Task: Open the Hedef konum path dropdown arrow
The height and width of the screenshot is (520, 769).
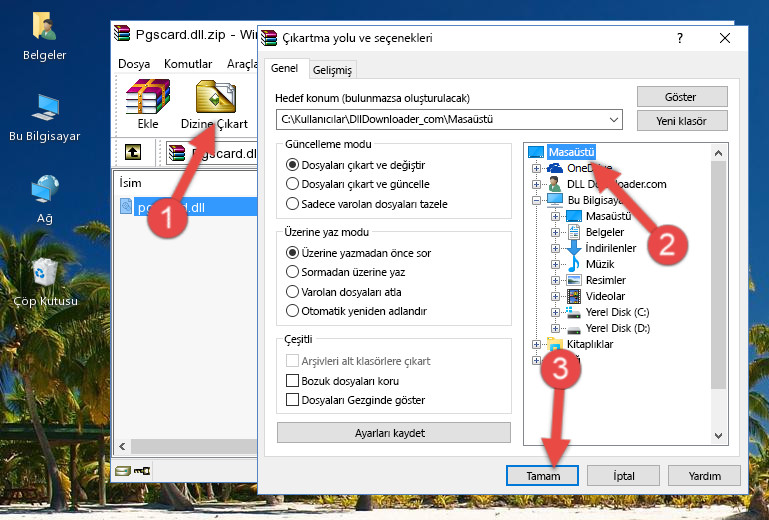Action: pyautogui.click(x=614, y=119)
